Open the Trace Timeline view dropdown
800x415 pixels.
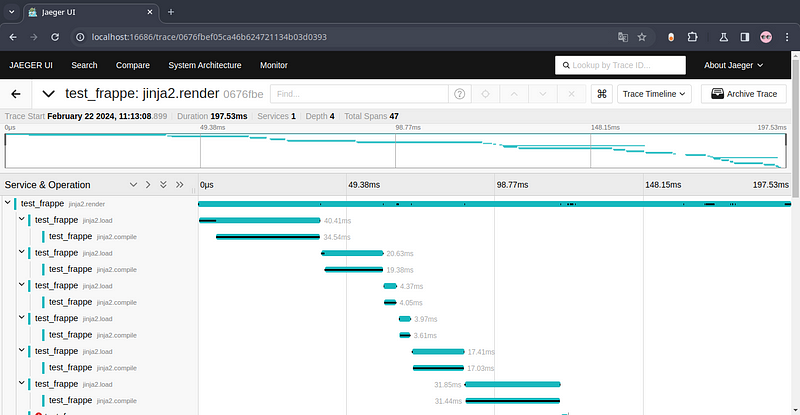(655, 94)
